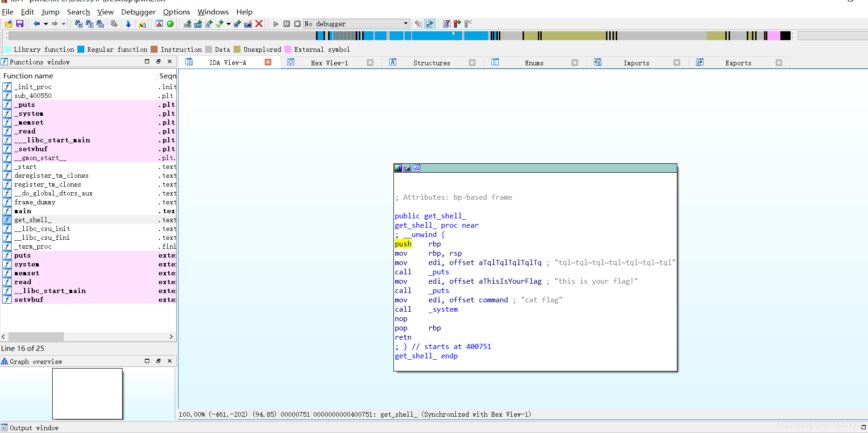
Task: Click the icon with the gray X mark
Action: 468,24
